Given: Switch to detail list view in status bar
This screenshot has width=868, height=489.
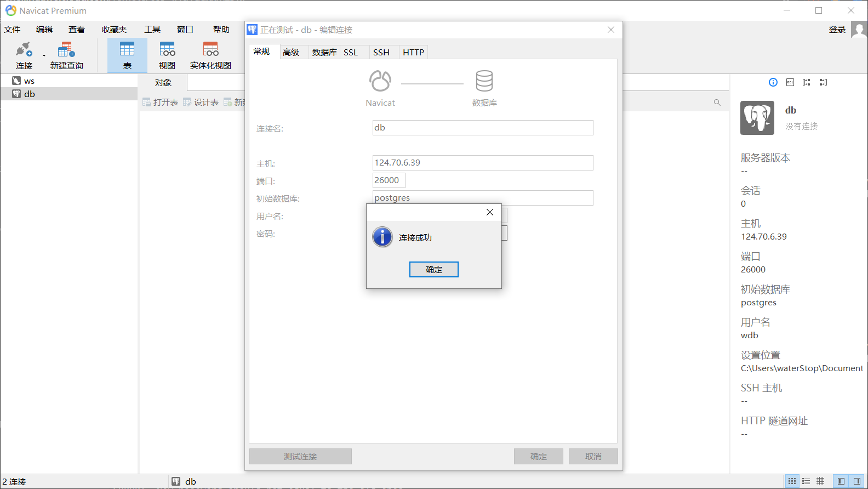Looking at the screenshot, I should [806, 481].
